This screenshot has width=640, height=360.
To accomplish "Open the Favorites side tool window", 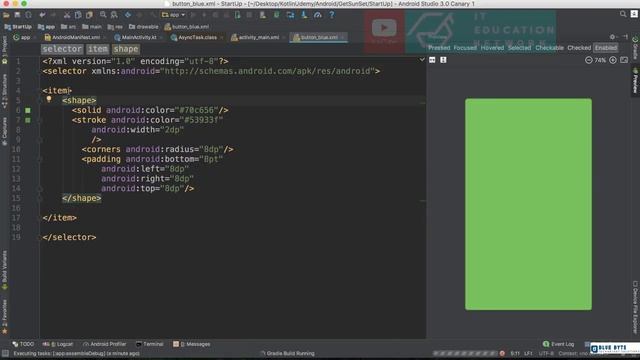I will [x=4, y=317].
